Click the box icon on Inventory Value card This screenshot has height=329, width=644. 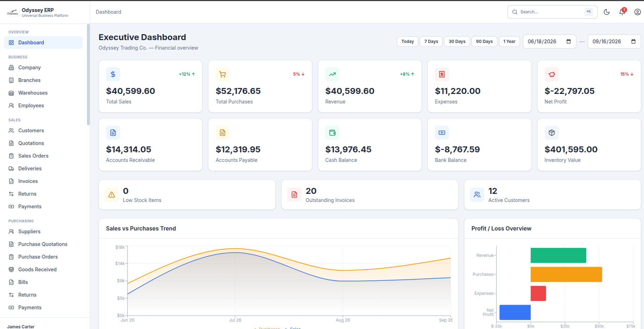[552, 133]
